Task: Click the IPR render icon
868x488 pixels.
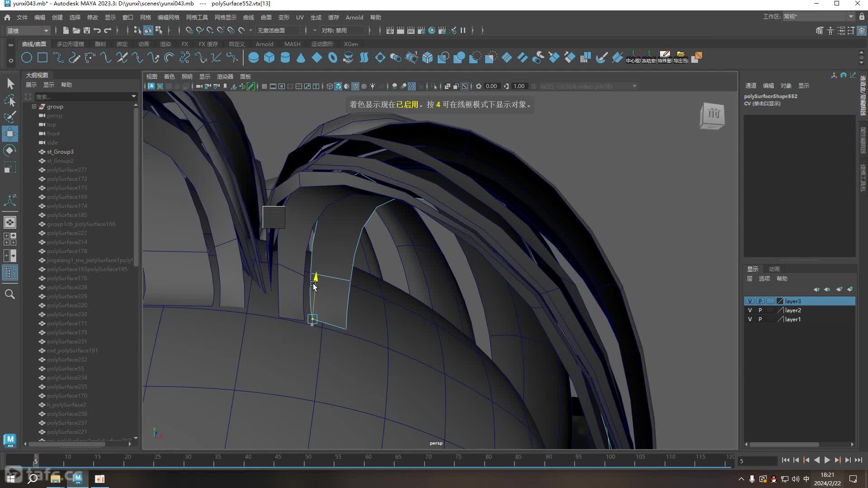Action: [x=411, y=30]
